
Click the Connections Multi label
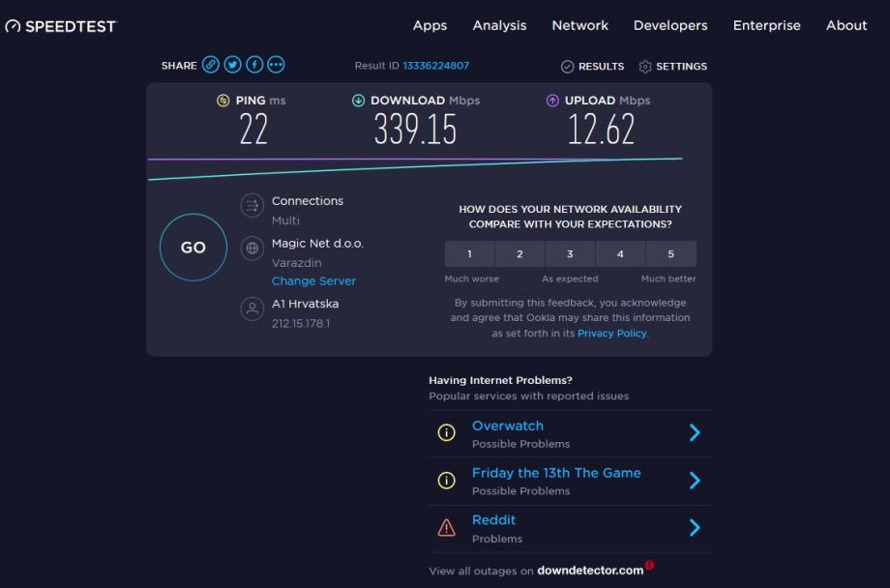[285, 220]
